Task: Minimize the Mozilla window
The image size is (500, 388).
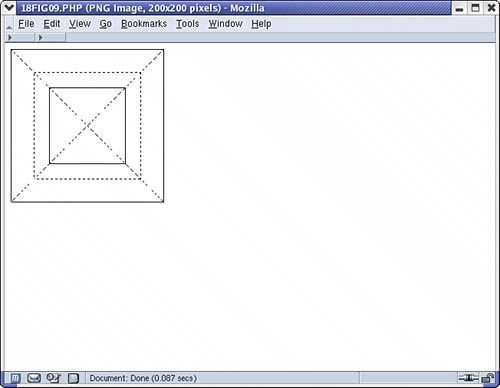Action: (x=459, y=8)
